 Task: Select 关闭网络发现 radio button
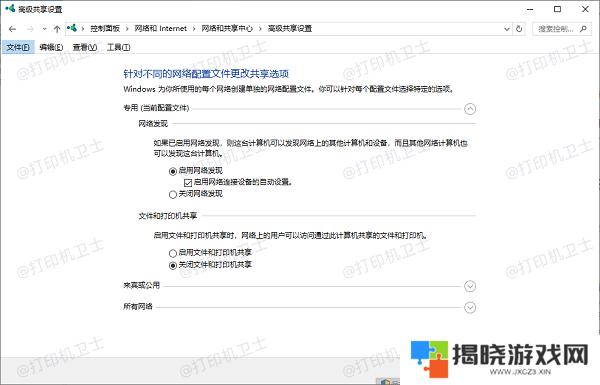coord(173,194)
